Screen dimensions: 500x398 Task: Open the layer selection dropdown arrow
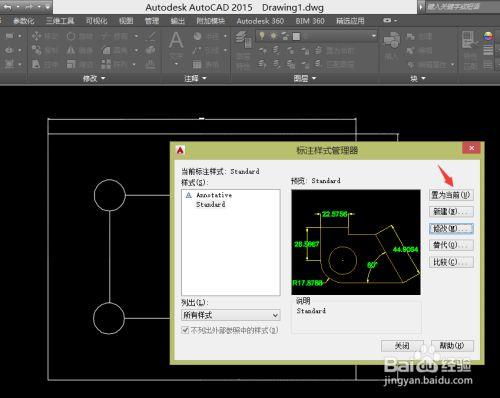click(373, 36)
